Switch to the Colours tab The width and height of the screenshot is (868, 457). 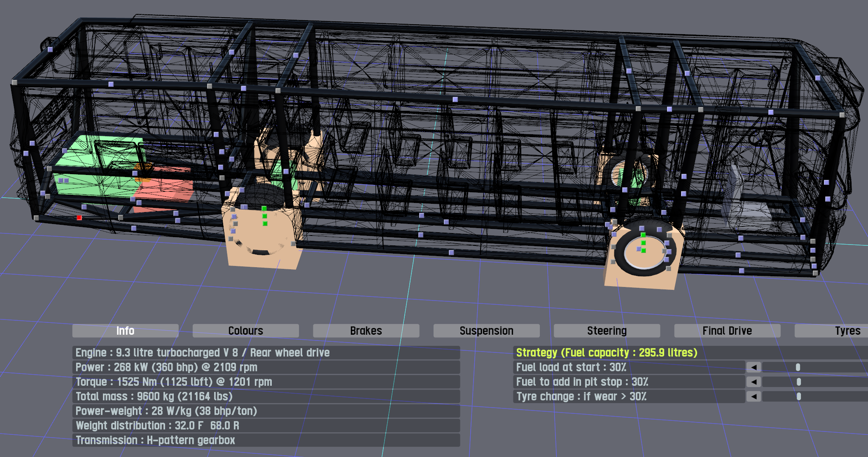(x=245, y=331)
